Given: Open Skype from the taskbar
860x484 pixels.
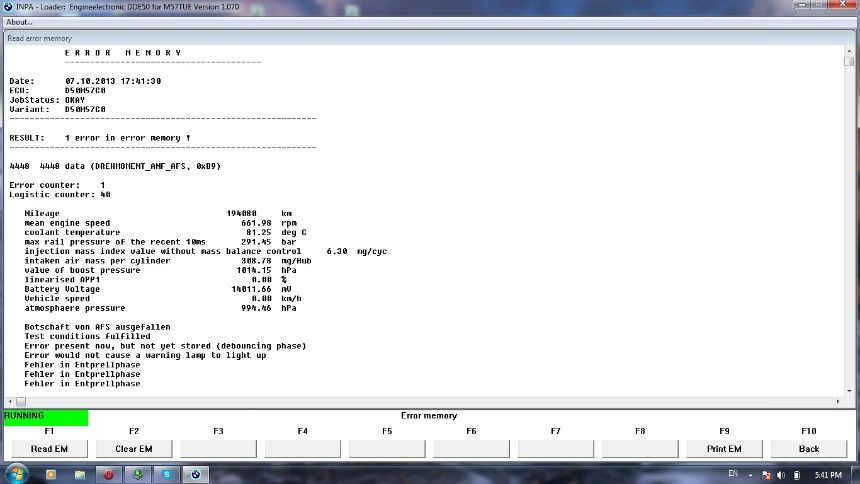Looking at the screenshot, I should [166, 474].
